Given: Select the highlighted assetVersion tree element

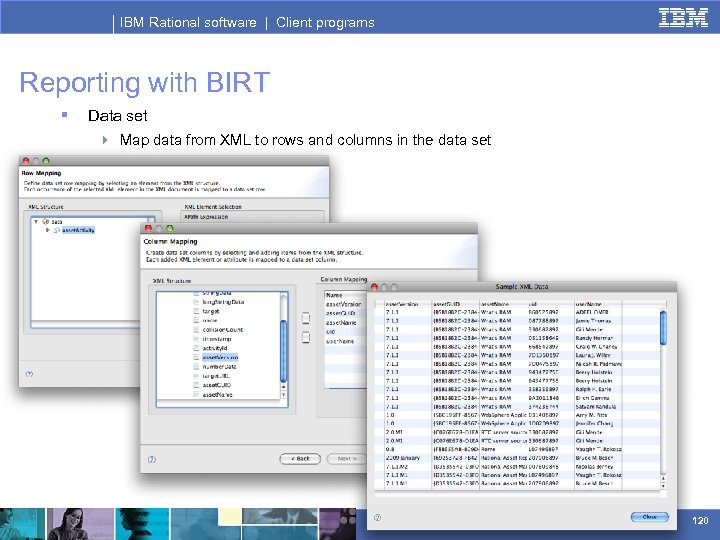Looking at the screenshot, I should (220, 357).
